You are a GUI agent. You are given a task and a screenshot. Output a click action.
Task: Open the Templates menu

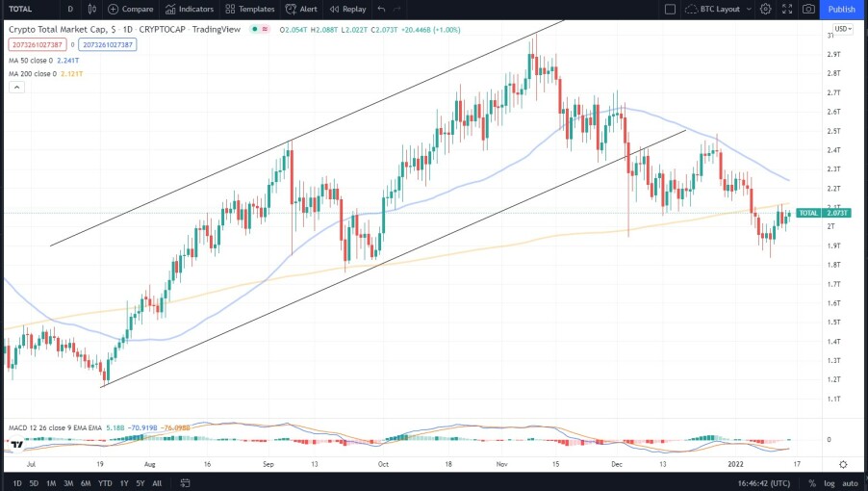coord(250,9)
